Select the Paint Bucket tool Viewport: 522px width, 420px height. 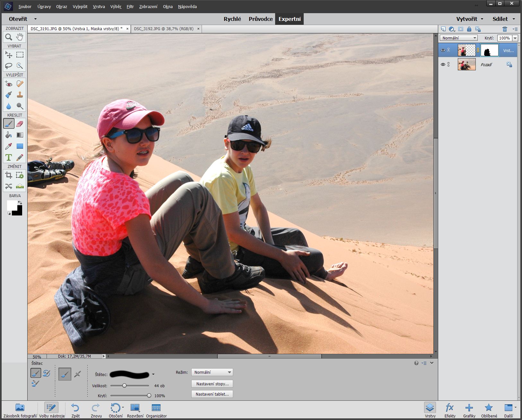9,135
